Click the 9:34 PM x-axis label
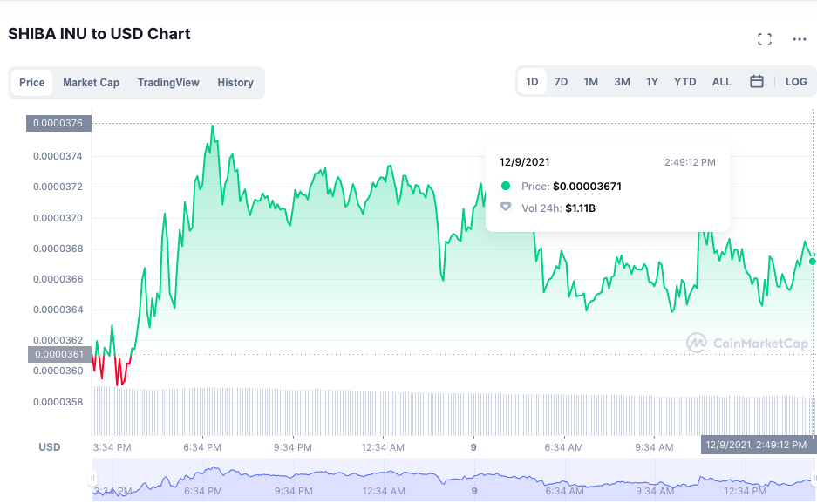Screen dimensions: 817x504 293,447
